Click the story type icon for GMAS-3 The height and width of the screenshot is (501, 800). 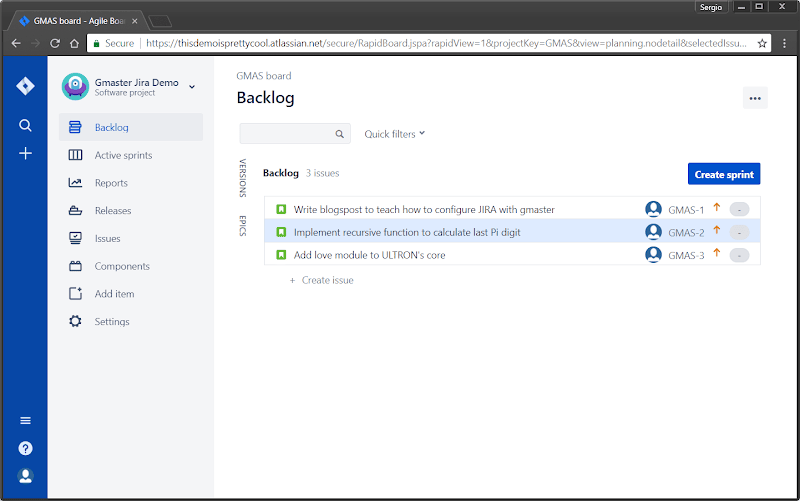click(x=281, y=254)
